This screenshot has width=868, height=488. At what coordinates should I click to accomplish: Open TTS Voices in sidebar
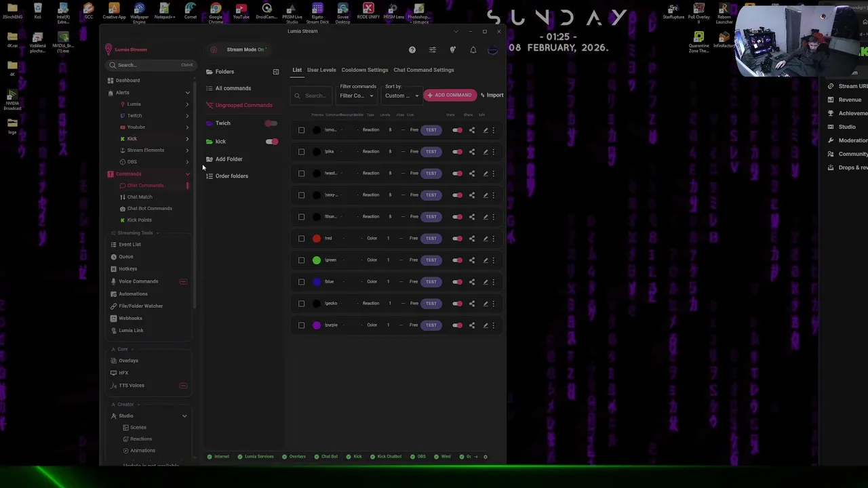(132, 385)
